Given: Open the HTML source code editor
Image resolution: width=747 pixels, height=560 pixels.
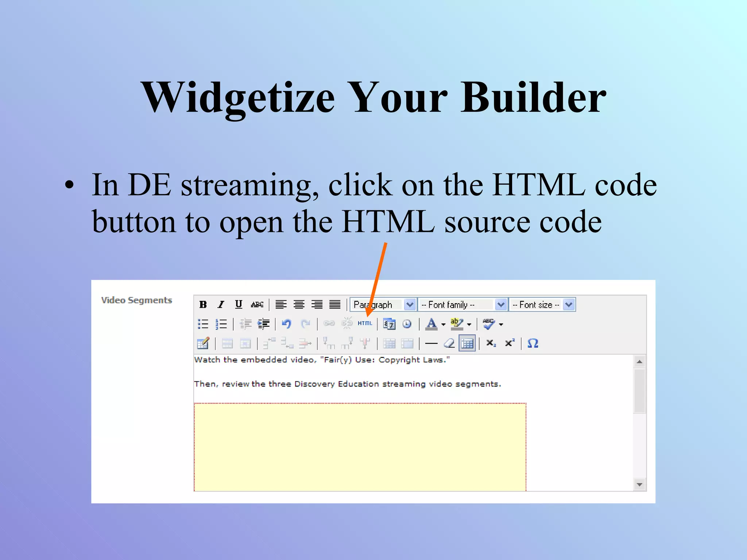Looking at the screenshot, I should coord(365,323).
